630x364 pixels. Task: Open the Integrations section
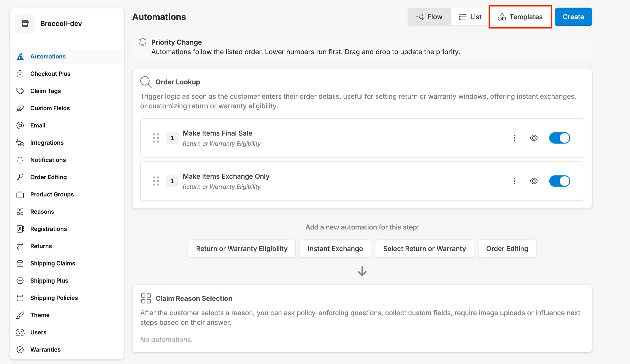click(x=47, y=142)
